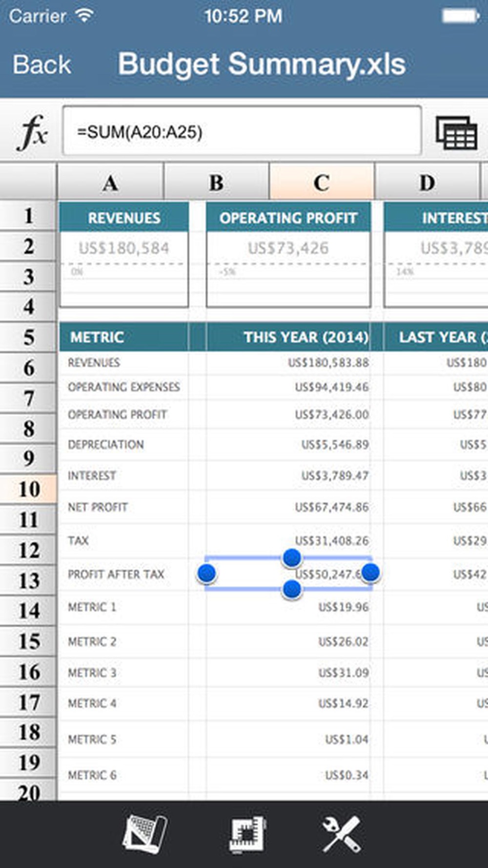Select the US$94,419.46 cell
The image size is (488, 868).
pyautogui.click(x=288, y=387)
